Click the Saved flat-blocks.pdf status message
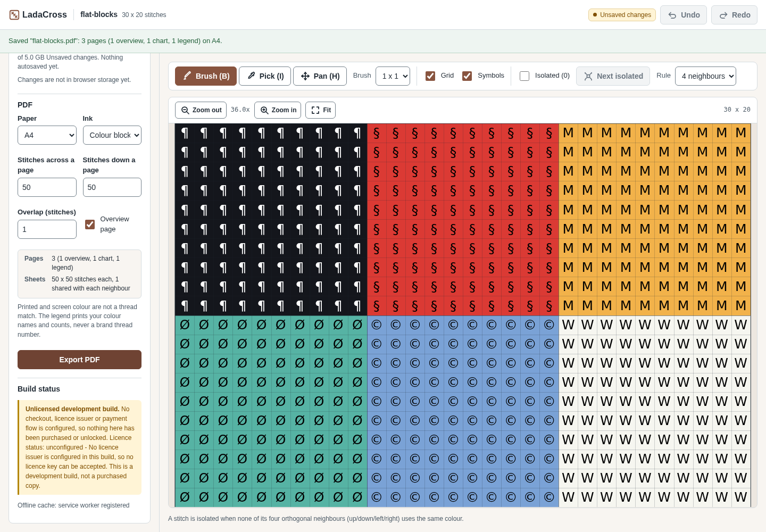Image resolution: width=766 pixels, height=532 pixels. point(115,41)
